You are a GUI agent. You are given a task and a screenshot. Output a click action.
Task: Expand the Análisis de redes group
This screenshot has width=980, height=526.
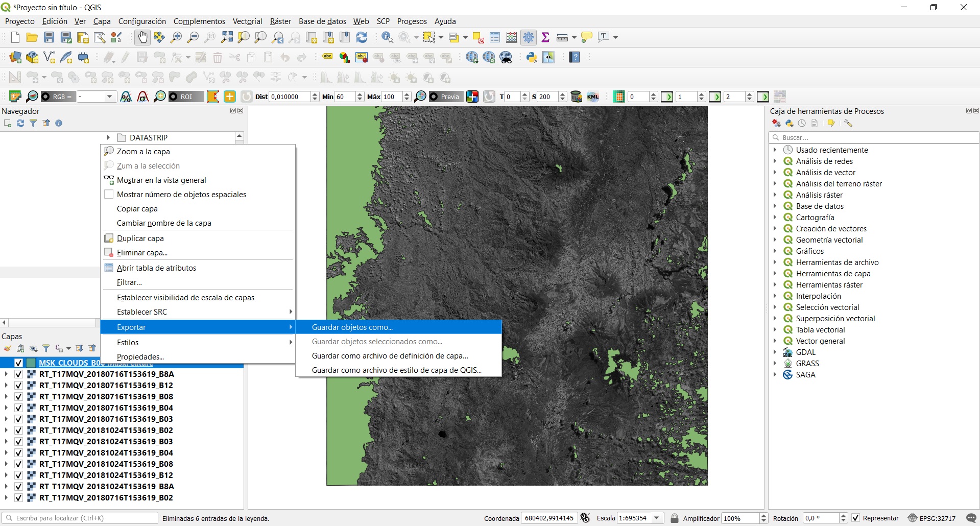(x=775, y=161)
